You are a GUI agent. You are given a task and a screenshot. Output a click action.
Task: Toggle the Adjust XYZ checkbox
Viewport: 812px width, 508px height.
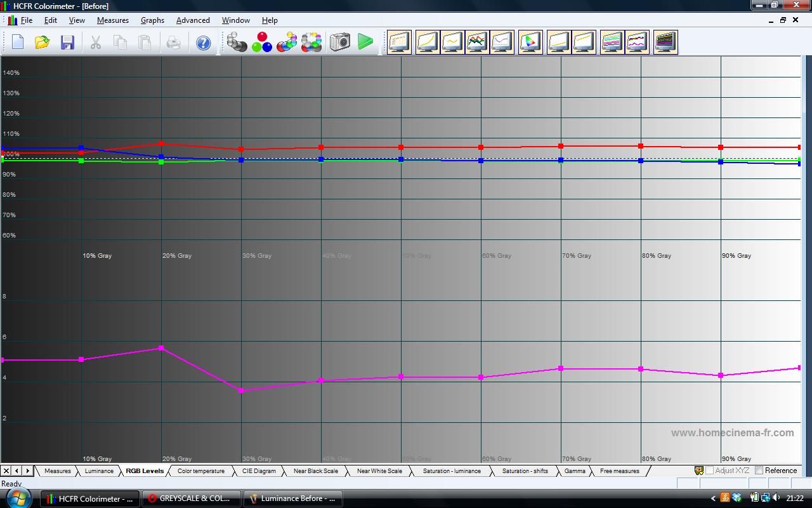(709, 471)
